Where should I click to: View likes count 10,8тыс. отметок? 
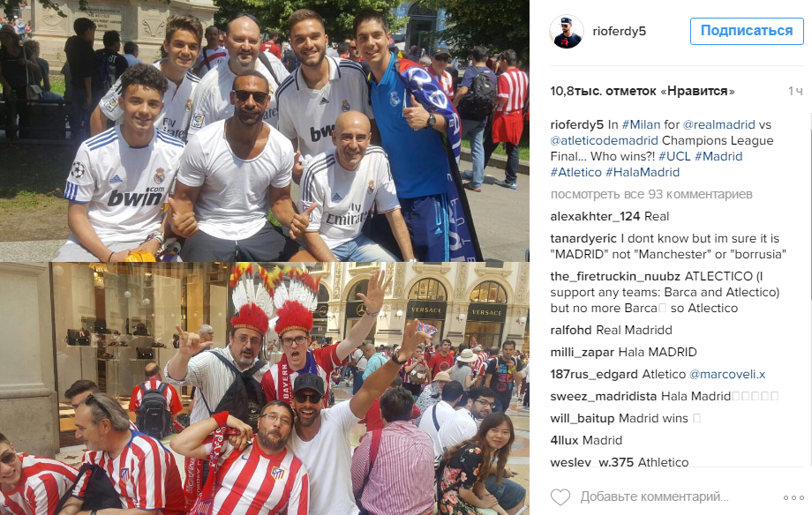click(643, 91)
